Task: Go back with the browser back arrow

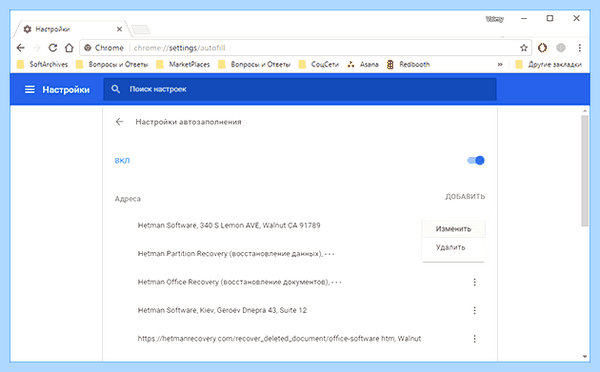Action: [x=21, y=48]
